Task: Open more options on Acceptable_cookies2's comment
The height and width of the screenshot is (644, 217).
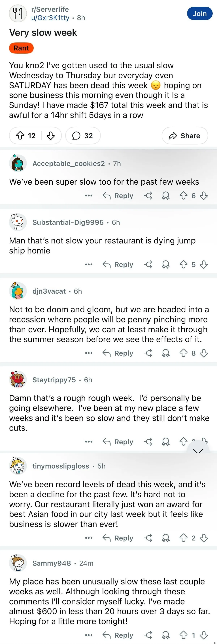Action: [x=89, y=195]
